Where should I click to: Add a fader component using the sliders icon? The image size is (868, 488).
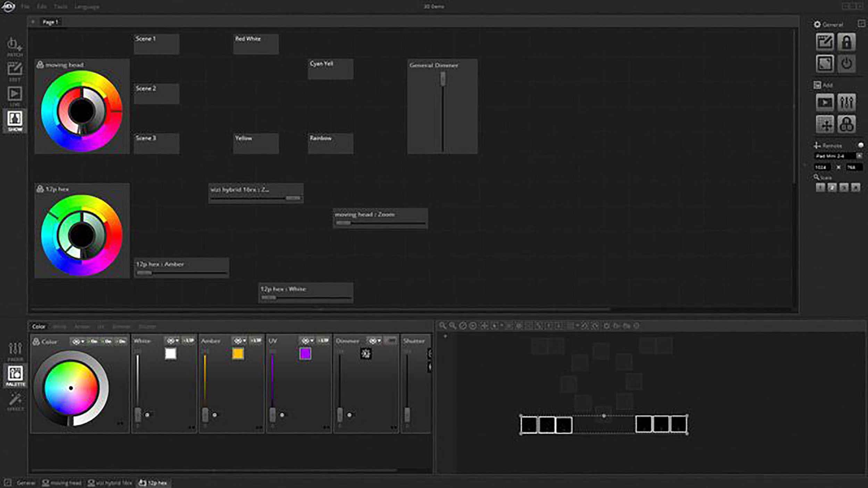(846, 102)
